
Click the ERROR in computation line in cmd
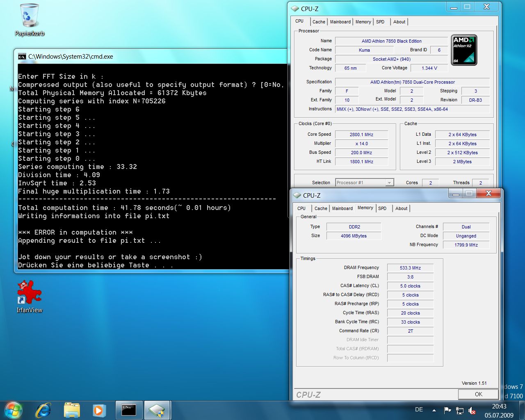75,232
